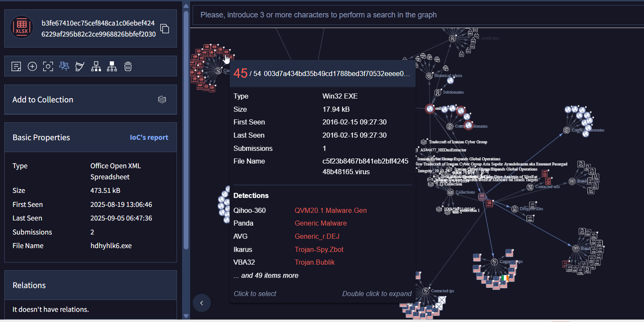The height and width of the screenshot is (322, 644).
Task: Click Ikarus detection Trojan-Spy.Zbot
Action: [319, 249]
